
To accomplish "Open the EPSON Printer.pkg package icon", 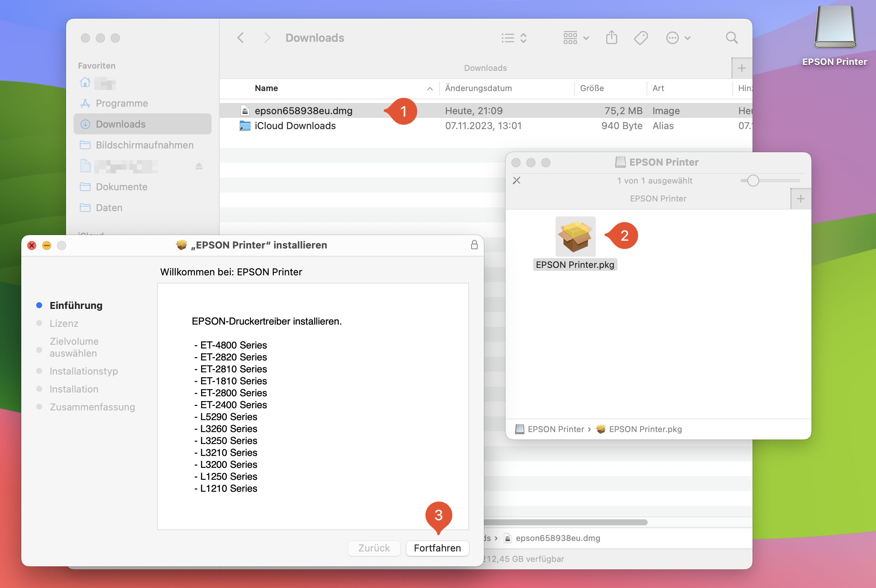I will (x=575, y=236).
